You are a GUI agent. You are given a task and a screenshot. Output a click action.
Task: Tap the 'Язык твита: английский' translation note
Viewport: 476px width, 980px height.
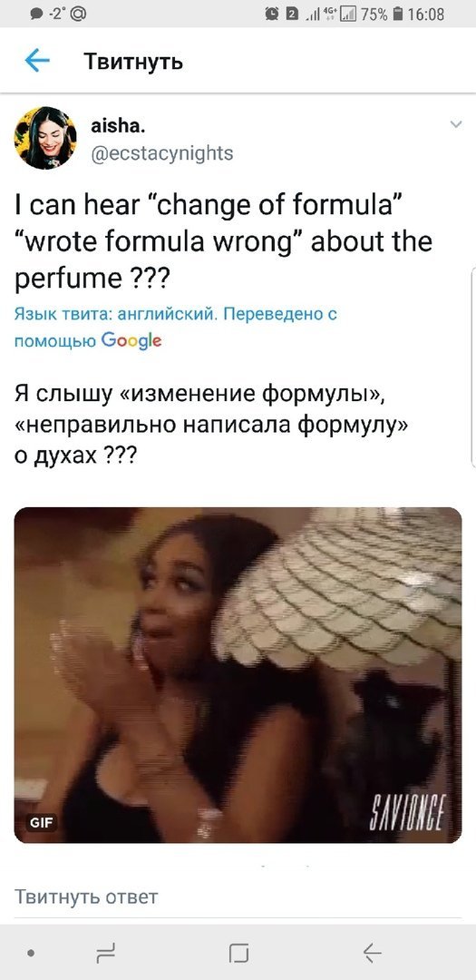(x=115, y=314)
